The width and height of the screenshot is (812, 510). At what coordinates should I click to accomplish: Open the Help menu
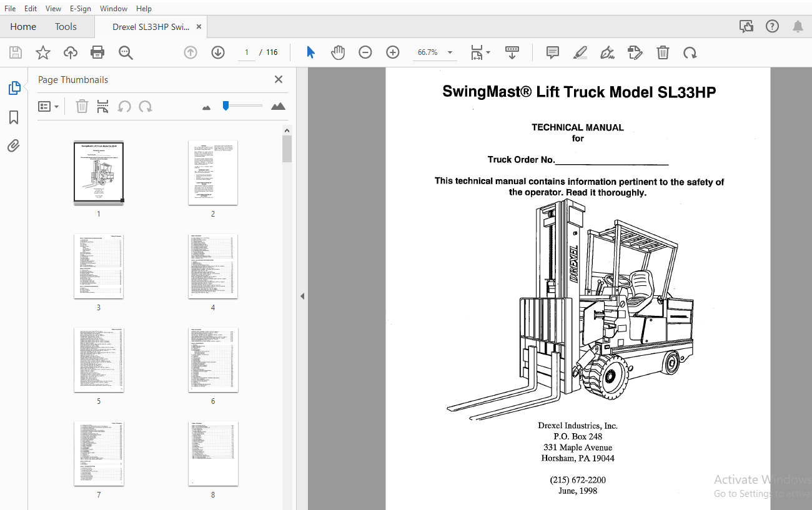[x=144, y=9]
